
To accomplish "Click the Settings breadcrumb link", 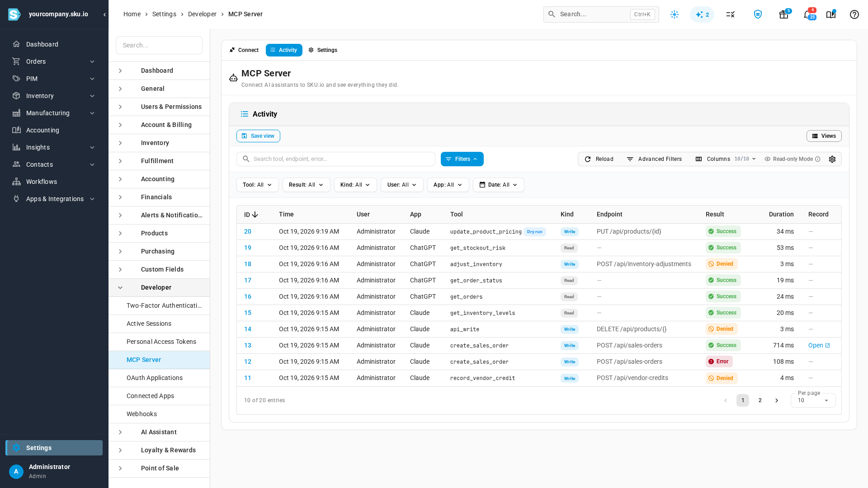I will [x=164, y=14].
